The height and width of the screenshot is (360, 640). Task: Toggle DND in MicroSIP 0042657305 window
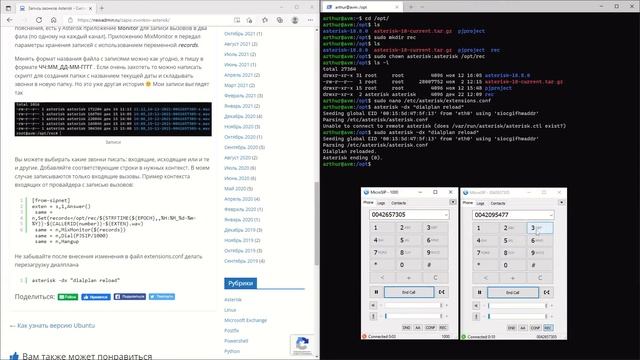tap(511, 328)
